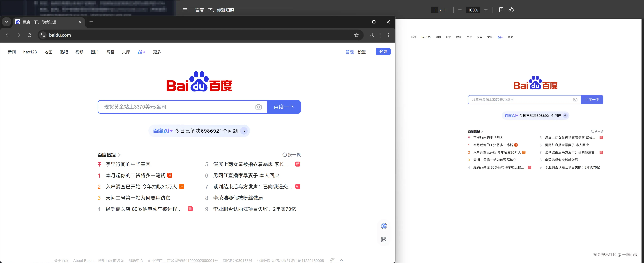The width and height of the screenshot is (644, 263).
Task: Click the 百度一下 search button
Action: (x=284, y=107)
